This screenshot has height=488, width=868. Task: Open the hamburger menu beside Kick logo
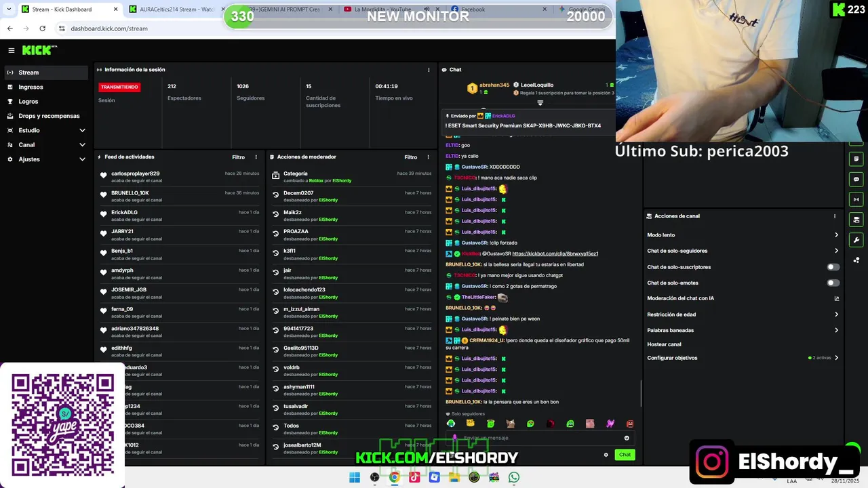coord(12,50)
